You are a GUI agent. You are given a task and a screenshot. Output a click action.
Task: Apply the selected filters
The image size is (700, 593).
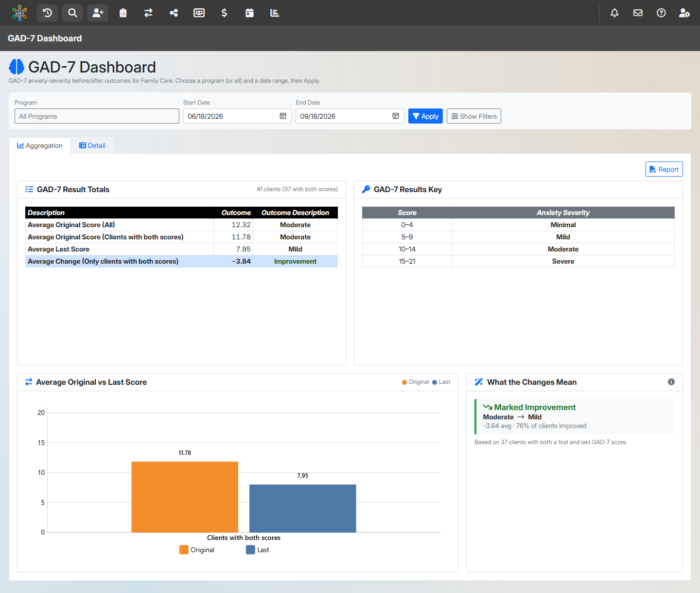pos(425,116)
